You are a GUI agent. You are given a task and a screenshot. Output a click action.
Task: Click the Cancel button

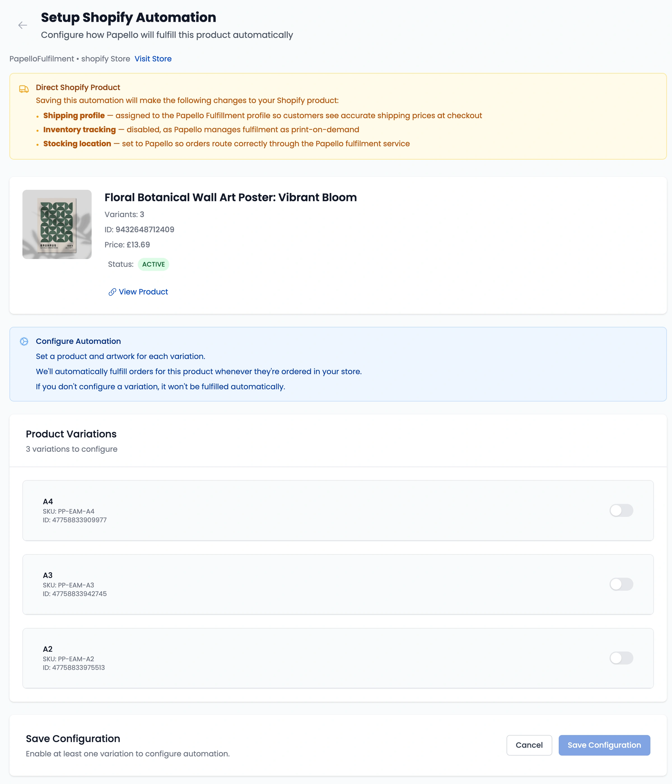point(529,745)
